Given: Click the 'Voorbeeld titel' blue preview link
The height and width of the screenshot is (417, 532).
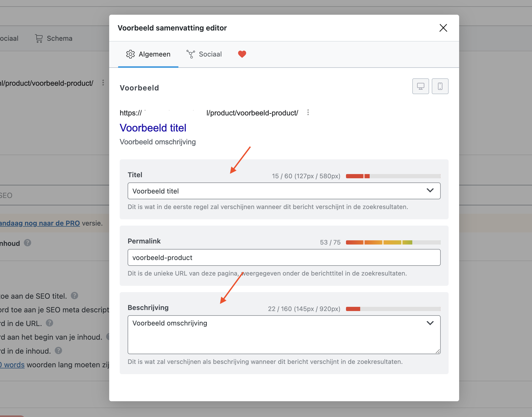Looking at the screenshot, I should 153,128.
